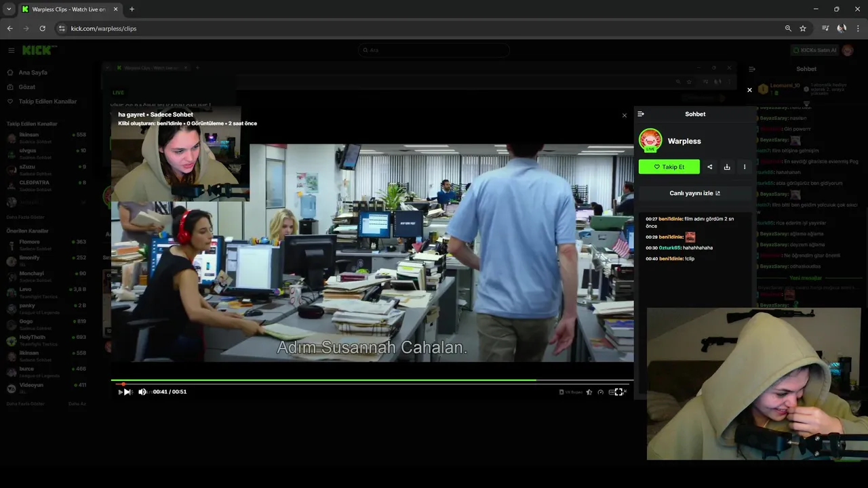Share the clip with the share icon
The image size is (868, 488).
710,167
